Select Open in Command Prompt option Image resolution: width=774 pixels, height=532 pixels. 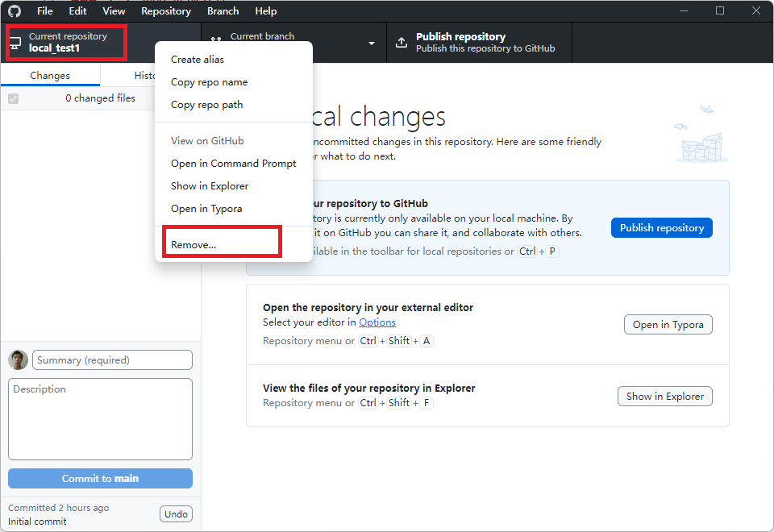point(233,164)
